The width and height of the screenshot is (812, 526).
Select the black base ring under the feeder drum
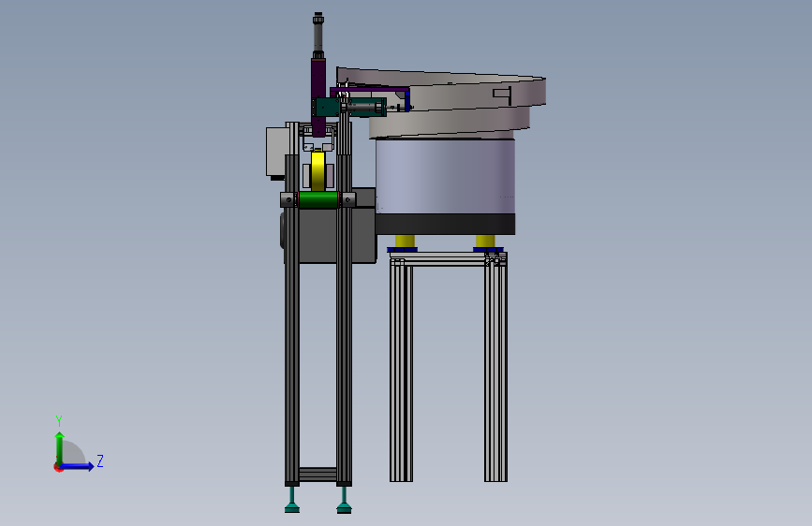[446, 225]
